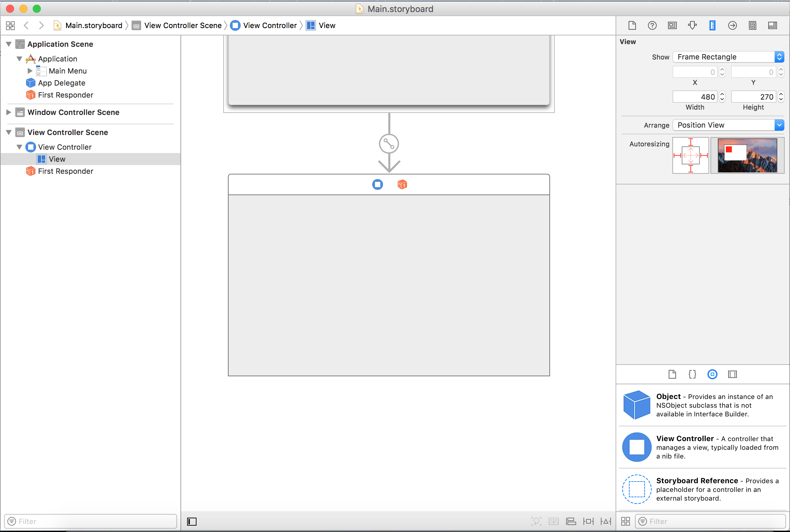Open the Position View arrange dropdown
The image size is (790, 532).
point(728,125)
